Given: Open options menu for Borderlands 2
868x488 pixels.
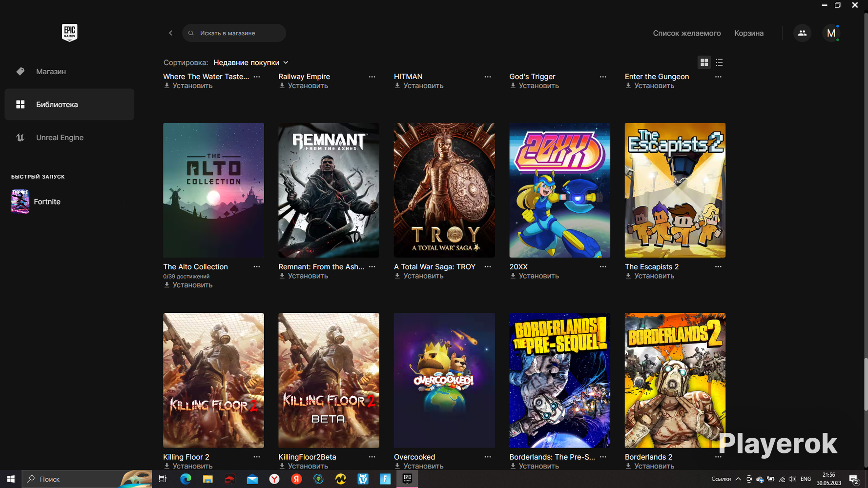Looking at the screenshot, I should pos(718,457).
